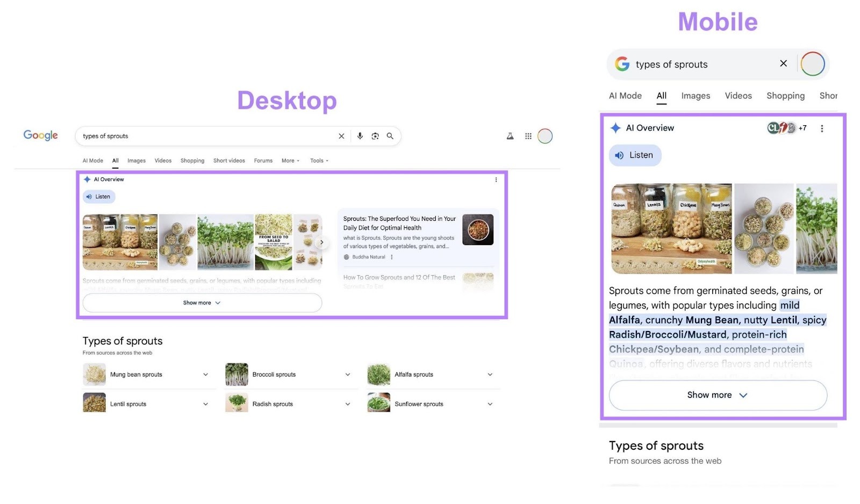Open desktop AI Overview three-dot menu
Screen dimensions: 860x504
(x=496, y=179)
